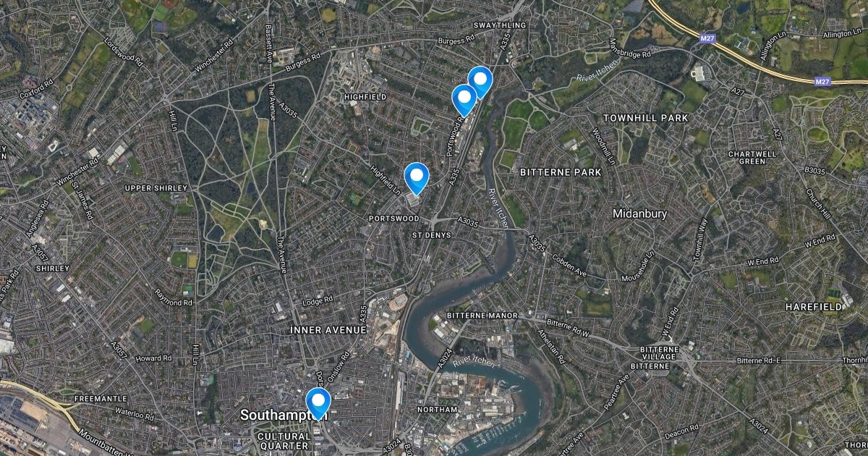
Task: Select the BITTERNE MANOR label
Action: point(482,316)
